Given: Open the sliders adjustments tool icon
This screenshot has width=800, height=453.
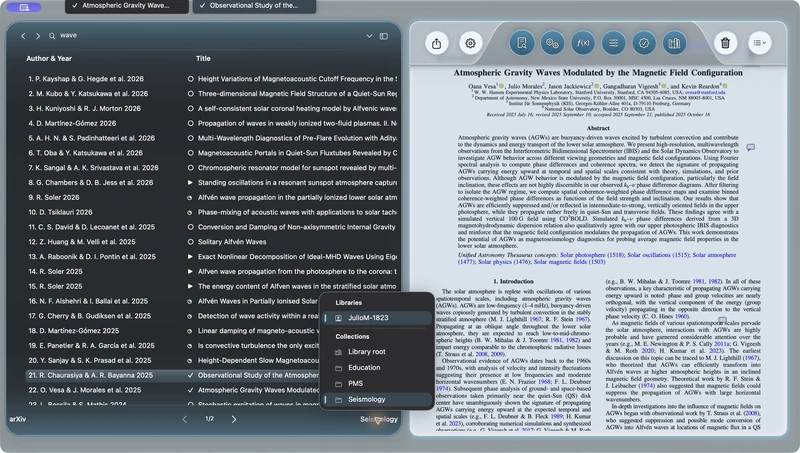Looking at the screenshot, I should point(613,43).
